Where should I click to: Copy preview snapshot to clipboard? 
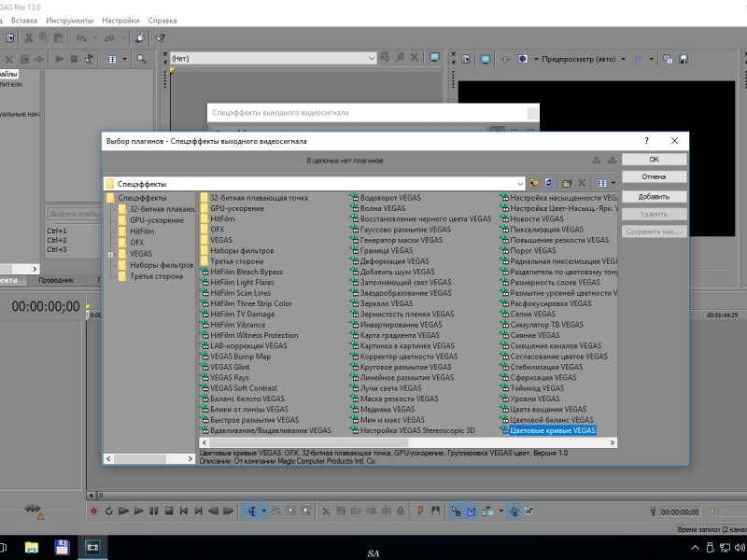point(668,59)
